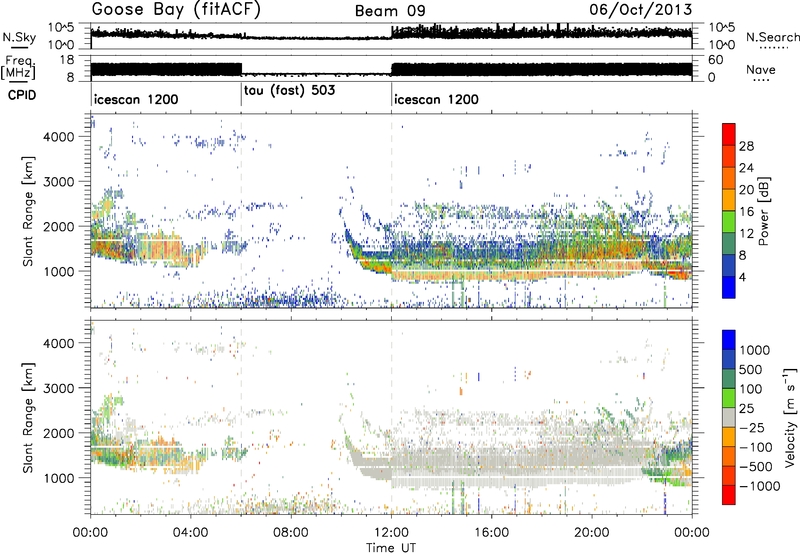
Task: Pick the teal 8–12 dB Power swatch
Action: [x=729, y=243]
